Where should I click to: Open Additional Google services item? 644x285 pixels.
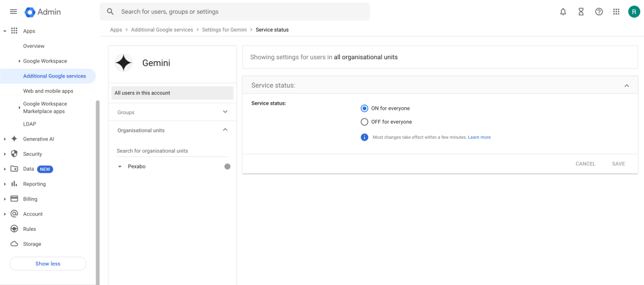pos(48,76)
